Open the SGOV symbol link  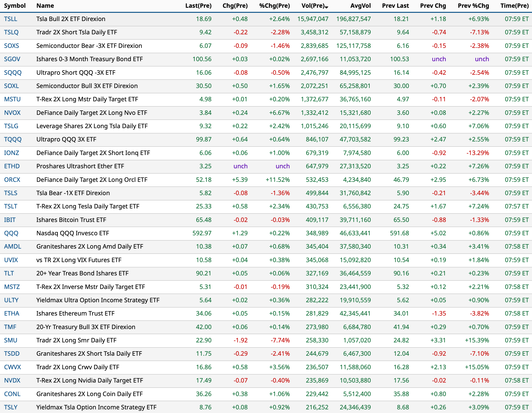click(x=12, y=59)
